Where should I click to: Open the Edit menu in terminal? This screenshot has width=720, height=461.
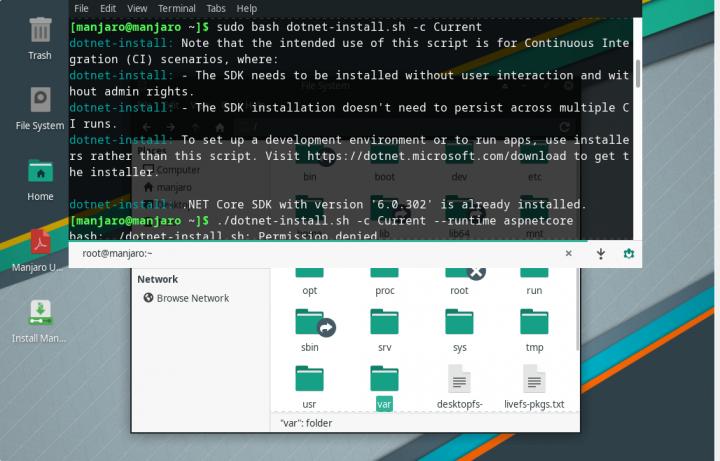coord(108,8)
